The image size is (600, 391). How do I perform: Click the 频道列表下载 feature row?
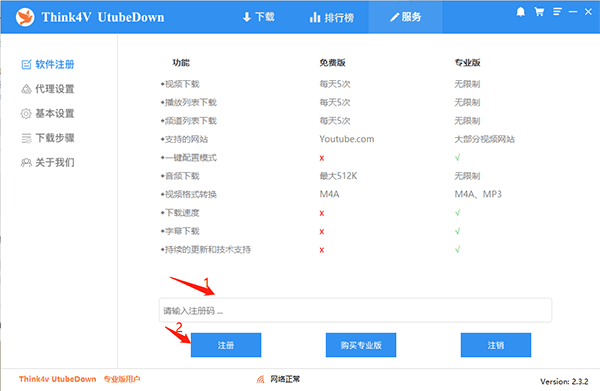pyautogui.click(x=189, y=121)
